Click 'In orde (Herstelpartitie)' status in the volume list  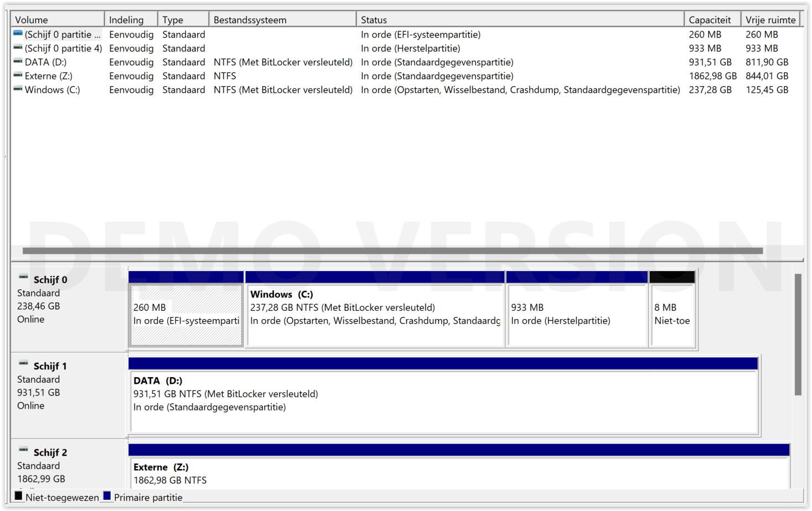[x=411, y=48]
